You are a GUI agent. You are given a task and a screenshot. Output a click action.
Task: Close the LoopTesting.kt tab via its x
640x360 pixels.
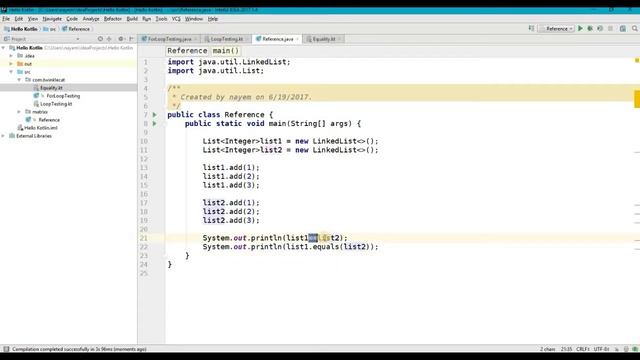[247, 39]
